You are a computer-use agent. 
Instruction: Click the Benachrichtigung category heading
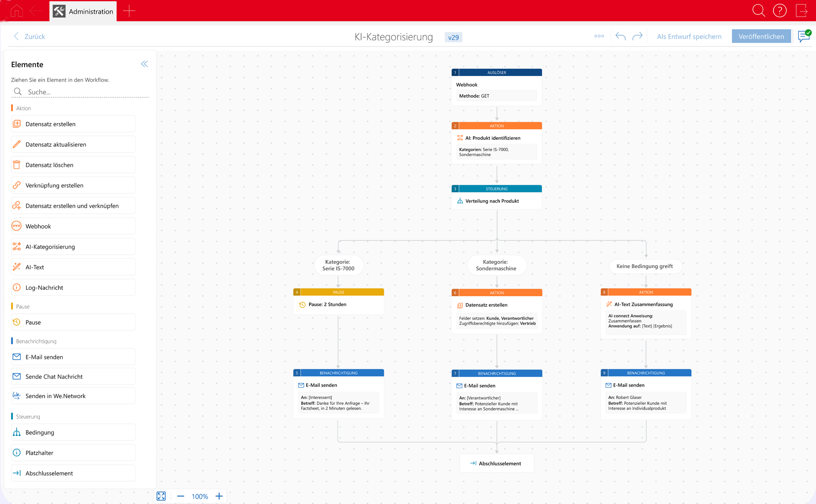pyautogui.click(x=36, y=341)
